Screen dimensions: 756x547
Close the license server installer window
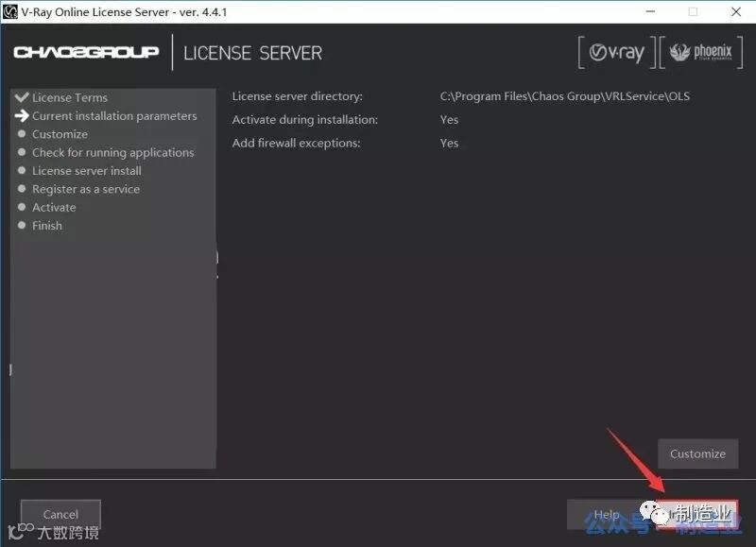[x=736, y=11]
